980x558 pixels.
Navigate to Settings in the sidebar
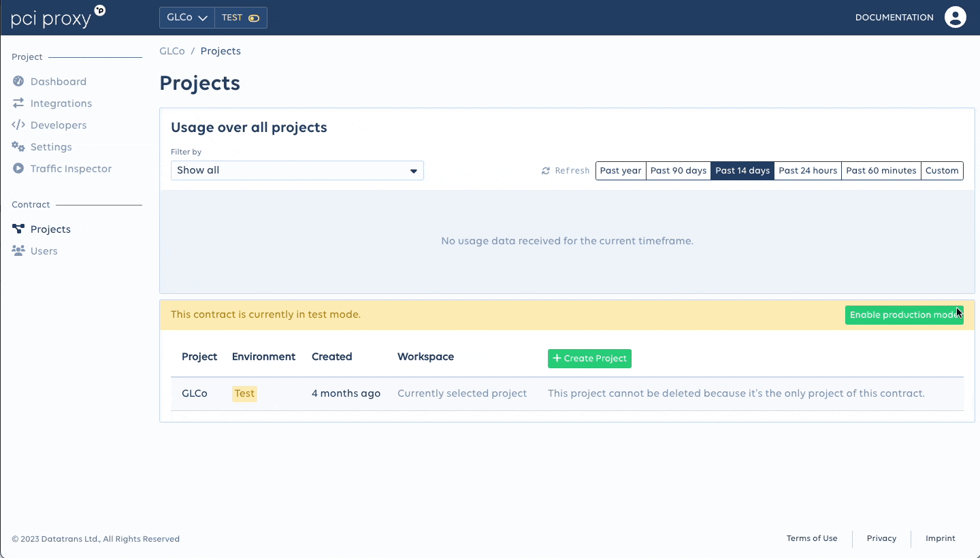click(x=51, y=147)
